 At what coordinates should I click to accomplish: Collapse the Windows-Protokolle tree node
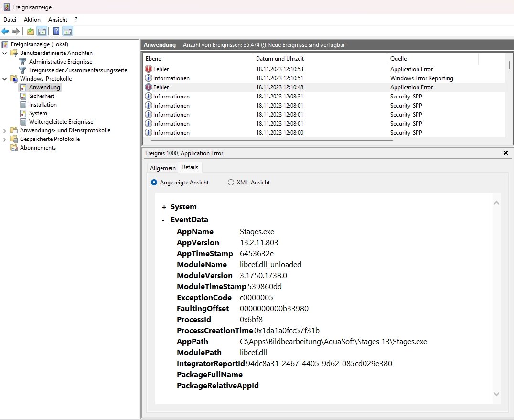pos(5,79)
